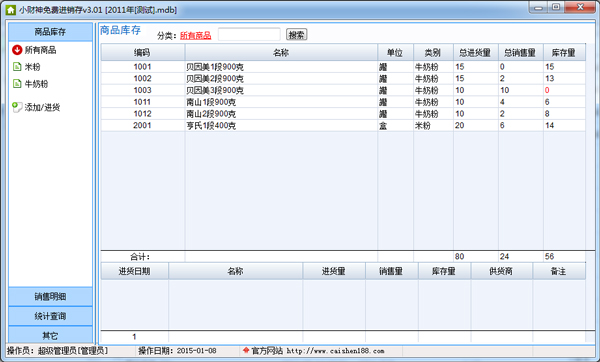Sort by the 单位 column header

pyautogui.click(x=395, y=52)
